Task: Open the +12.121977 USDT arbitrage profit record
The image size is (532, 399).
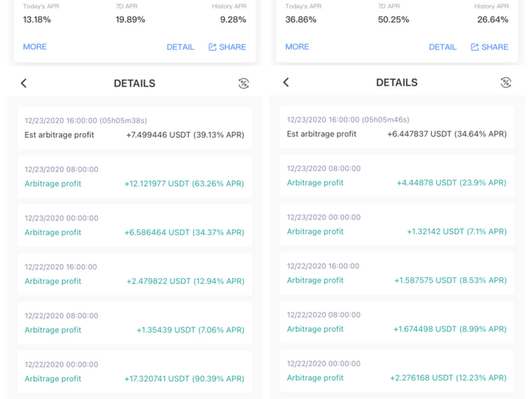Action: (x=134, y=176)
